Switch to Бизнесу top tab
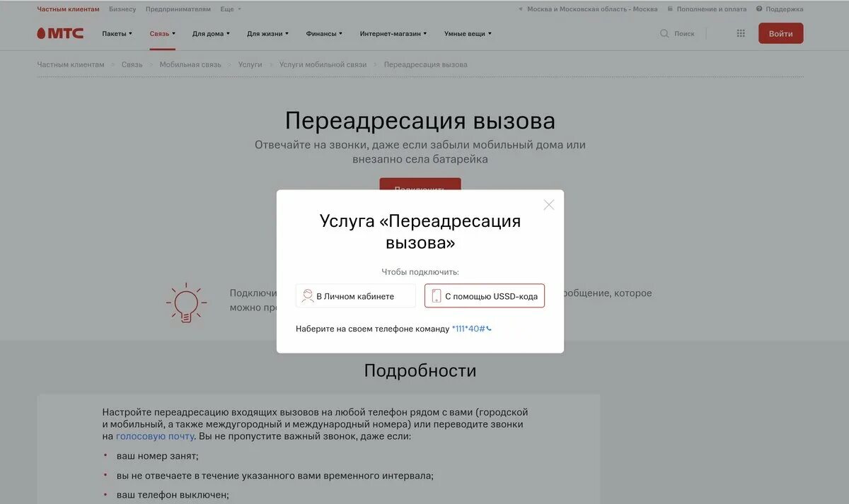849x504 pixels. (122, 9)
